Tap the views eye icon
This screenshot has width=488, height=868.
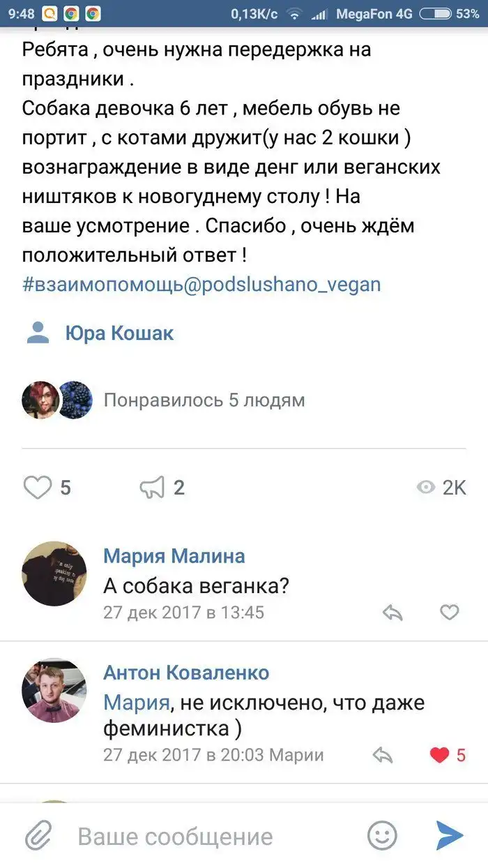pos(425,487)
